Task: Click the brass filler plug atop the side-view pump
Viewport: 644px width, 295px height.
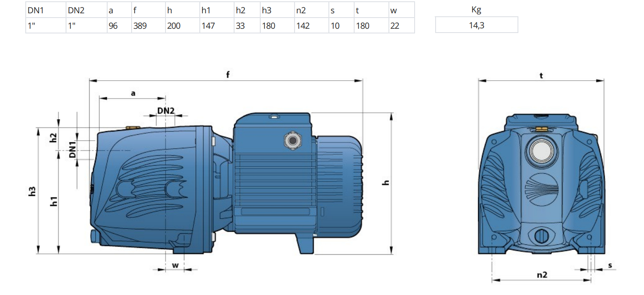Action: pyautogui.click(x=133, y=128)
